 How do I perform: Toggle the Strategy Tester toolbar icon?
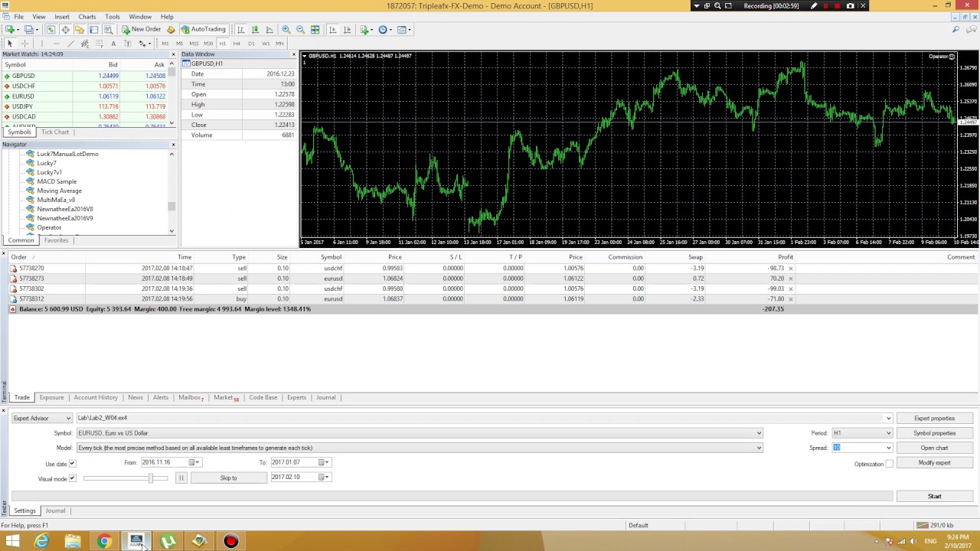coord(108,30)
